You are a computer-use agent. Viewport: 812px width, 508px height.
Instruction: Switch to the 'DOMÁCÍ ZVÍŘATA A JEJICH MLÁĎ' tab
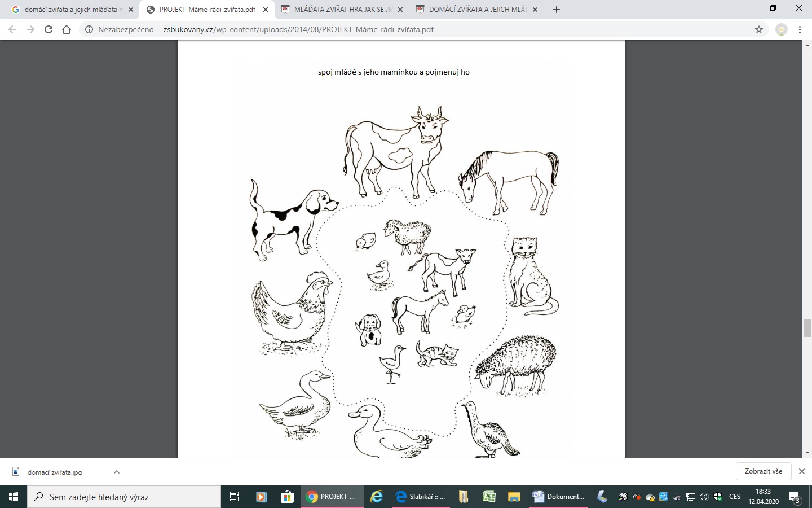click(476, 10)
